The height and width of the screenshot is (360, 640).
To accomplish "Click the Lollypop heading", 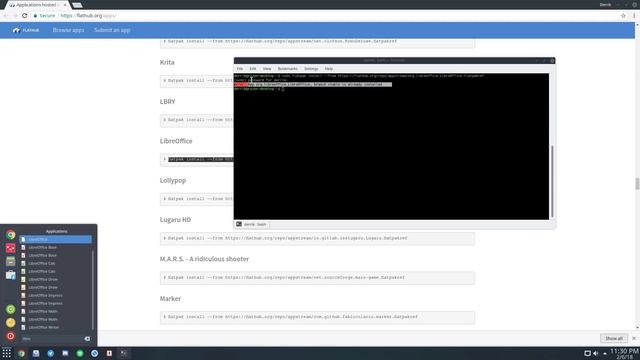I will (x=173, y=180).
